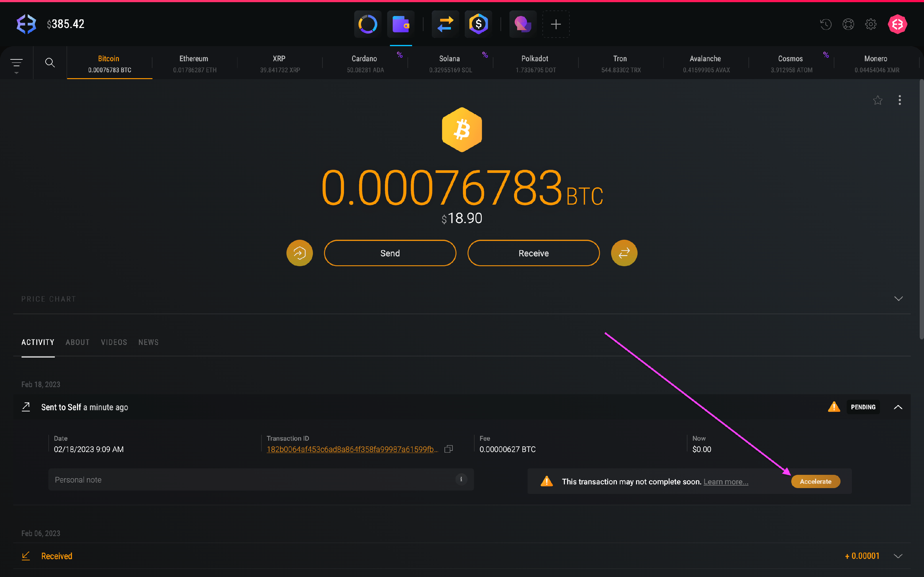Copy the transaction ID to clipboard

[x=449, y=449]
